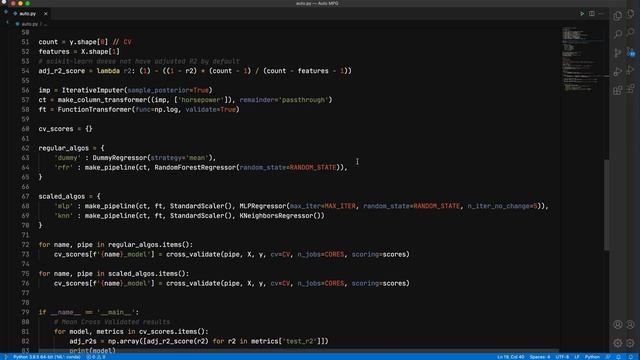Image resolution: width=640 pixels, height=360 pixels.
Task: Split the editor with the split icon
Action: pyautogui.click(x=591, y=13)
